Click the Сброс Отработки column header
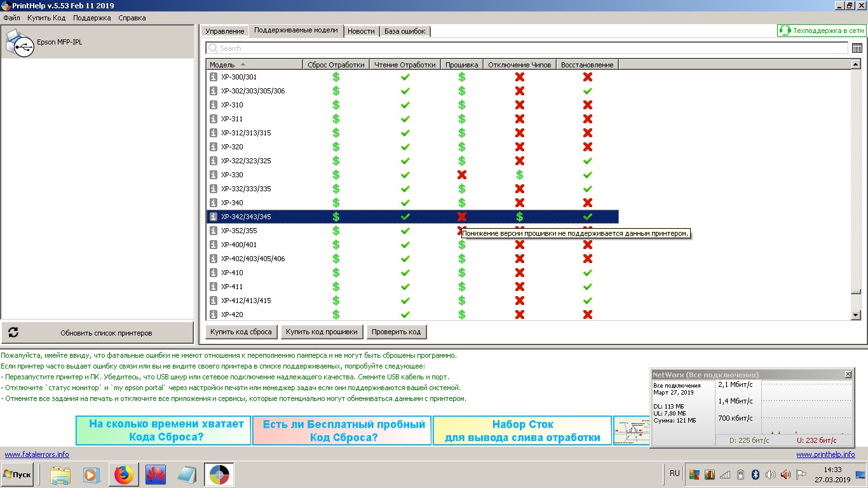 coord(336,65)
